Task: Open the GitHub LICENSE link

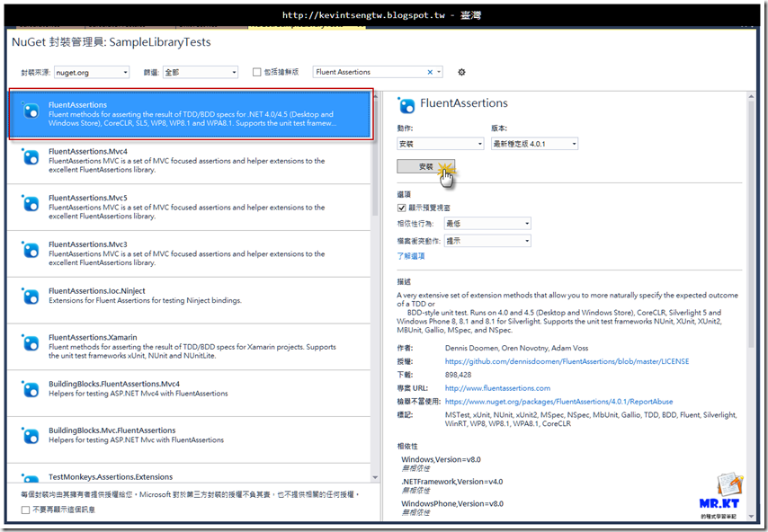Action: tap(567, 361)
